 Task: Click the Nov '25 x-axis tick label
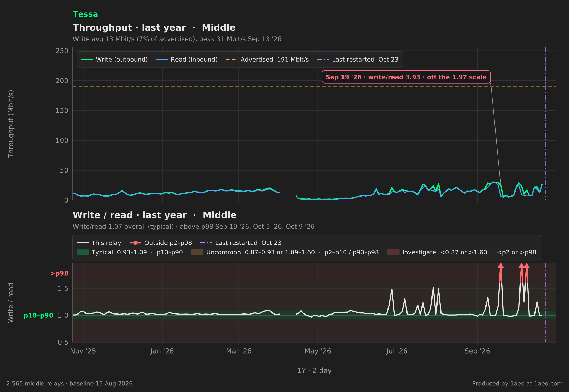click(x=83, y=351)
